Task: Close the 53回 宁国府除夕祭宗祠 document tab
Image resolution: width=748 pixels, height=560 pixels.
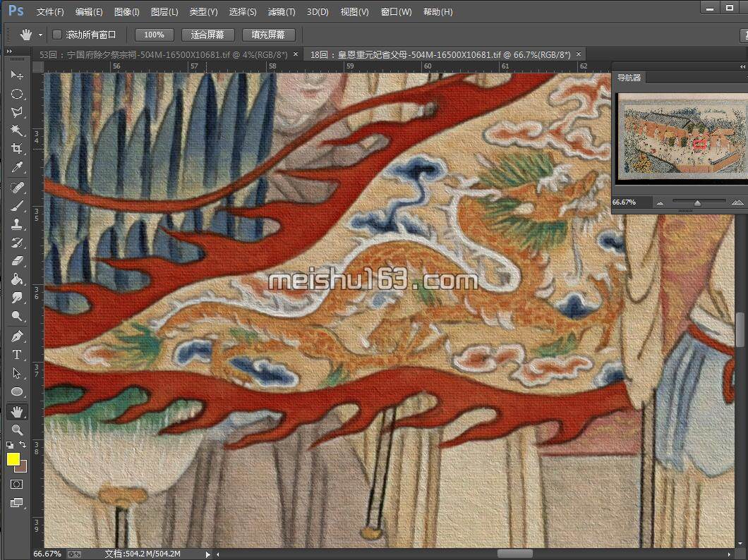Action: [296, 54]
